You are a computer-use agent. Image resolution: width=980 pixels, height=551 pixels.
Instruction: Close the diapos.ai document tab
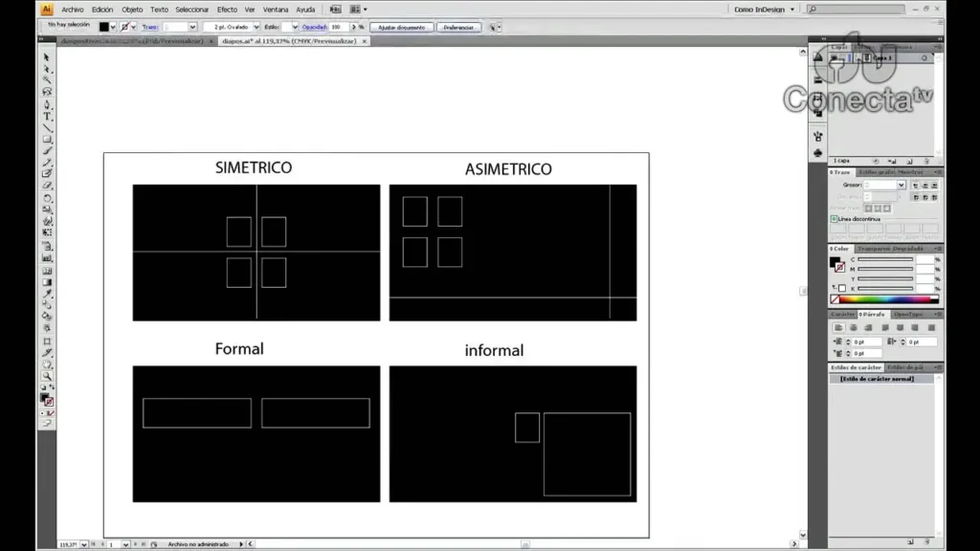pyautogui.click(x=364, y=41)
